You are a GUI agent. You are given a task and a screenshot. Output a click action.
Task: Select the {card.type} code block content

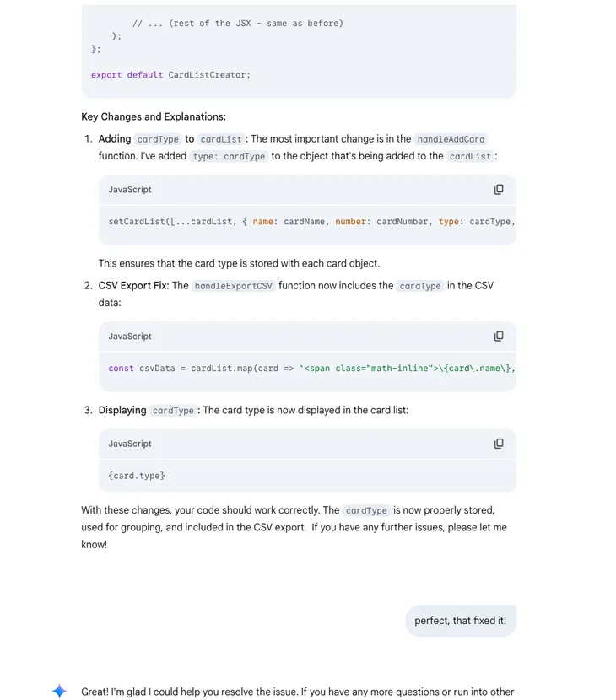[x=135, y=475]
